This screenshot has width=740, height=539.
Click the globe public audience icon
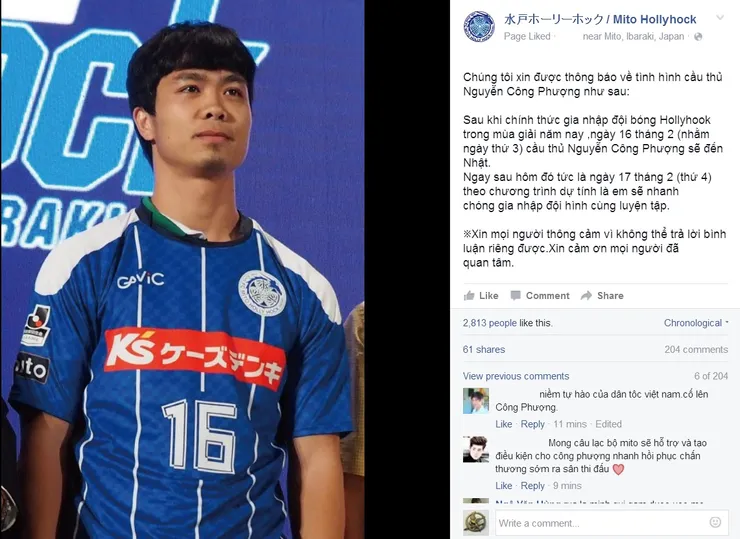click(698, 37)
